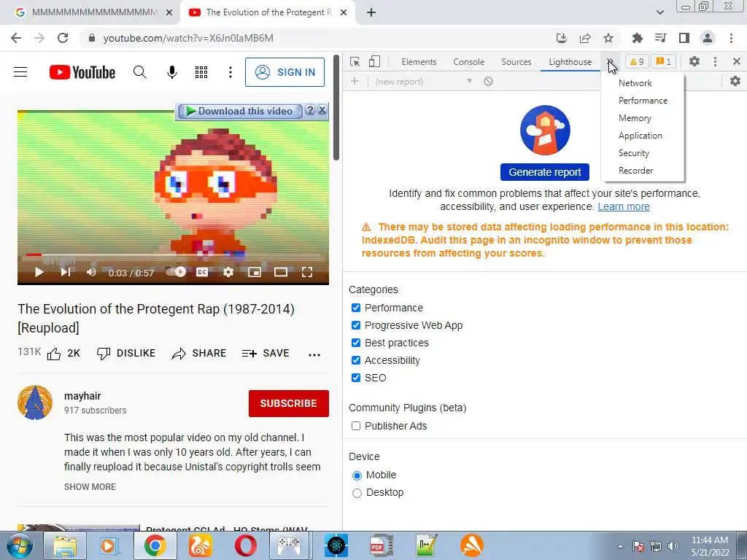Image resolution: width=747 pixels, height=560 pixels.
Task: Choose Application from overflow menu
Action: [640, 136]
